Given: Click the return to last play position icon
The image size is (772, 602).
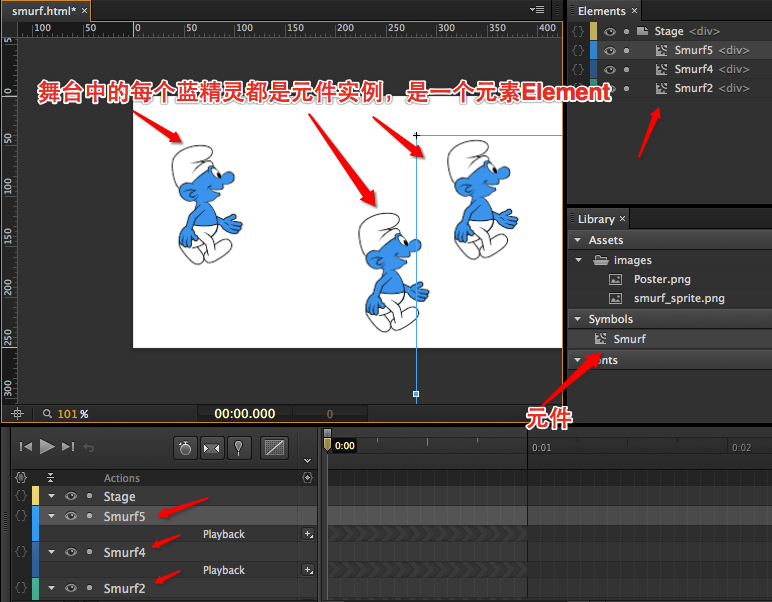Looking at the screenshot, I should coord(89,447).
